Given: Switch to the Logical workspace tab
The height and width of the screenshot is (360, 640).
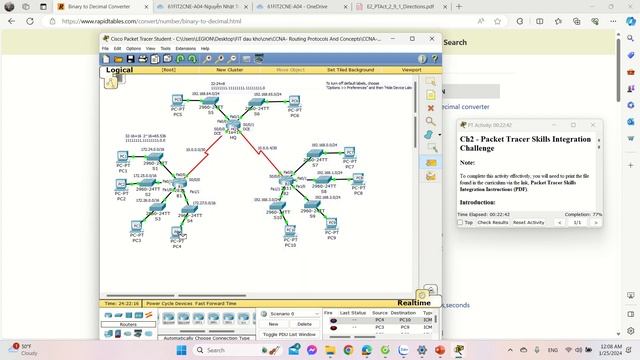Looking at the screenshot, I should tap(119, 70).
